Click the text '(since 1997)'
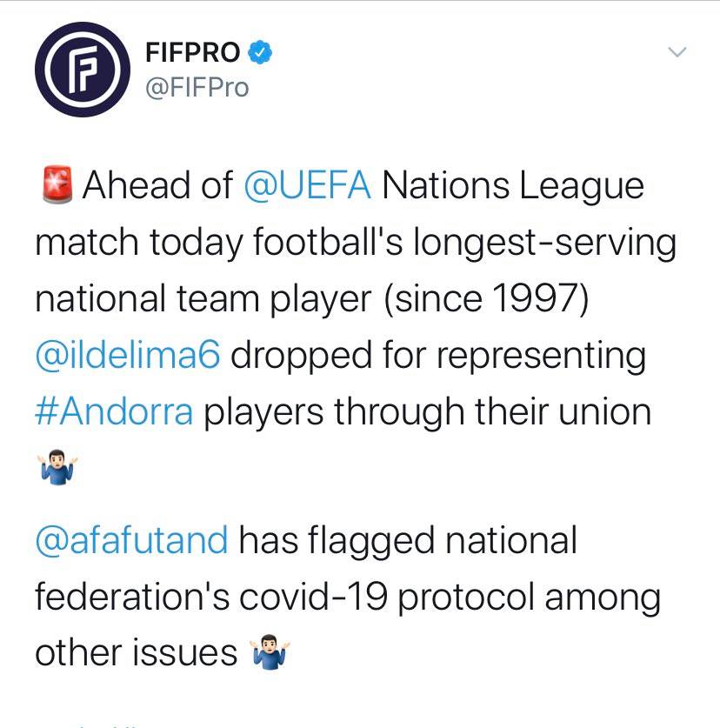Image resolution: width=720 pixels, height=728 pixels. 486,298
